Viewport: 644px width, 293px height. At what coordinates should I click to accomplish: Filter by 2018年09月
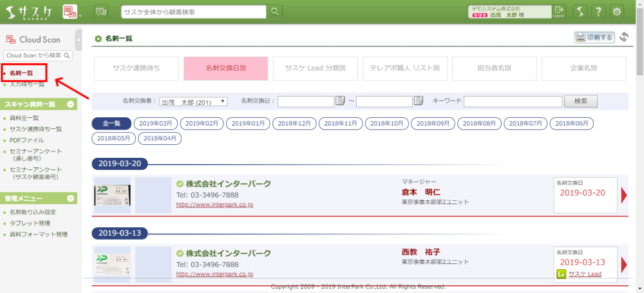[433, 123]
